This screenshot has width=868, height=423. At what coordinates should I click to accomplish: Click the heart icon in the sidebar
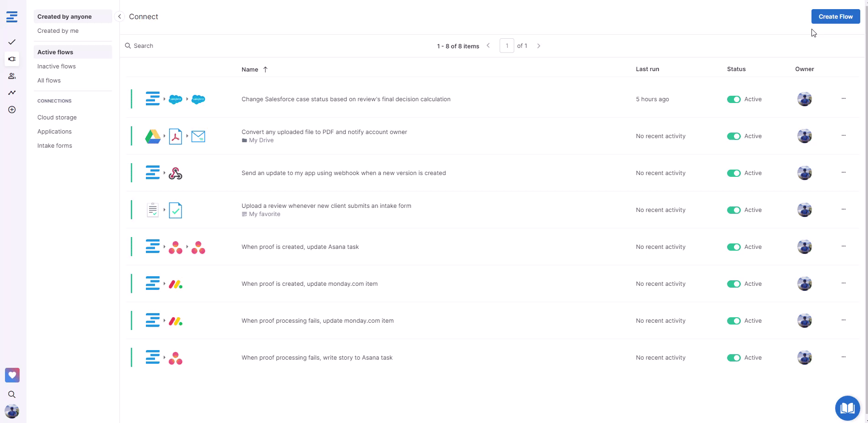coord(12,375)
